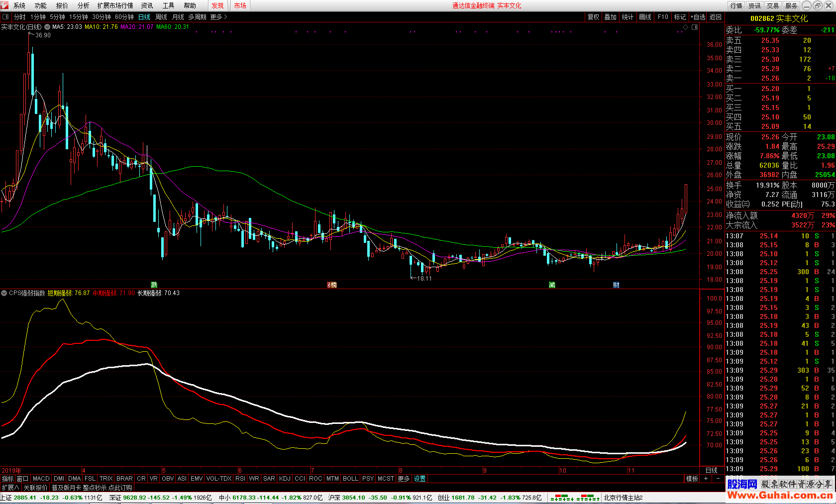Image resolution: width=836 pixels, height=504 pixels.
Task: Click the stock title 002862 实丰文化
Action: click(779, 18)
